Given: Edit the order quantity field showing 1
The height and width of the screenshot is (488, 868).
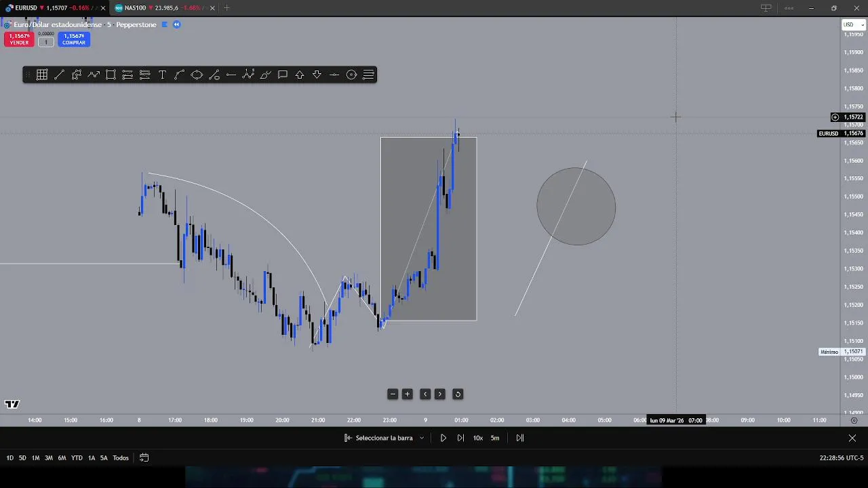Looking at the screenshot, I should [46, 42].
